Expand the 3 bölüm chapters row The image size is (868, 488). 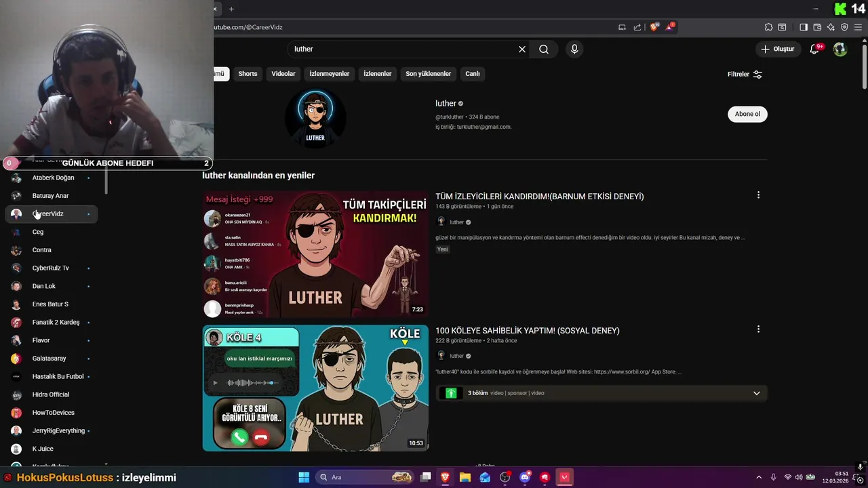(601, 393)
